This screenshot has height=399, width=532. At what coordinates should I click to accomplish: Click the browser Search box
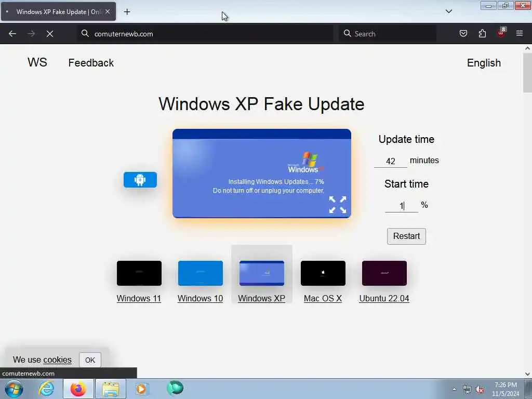point(388,34)
